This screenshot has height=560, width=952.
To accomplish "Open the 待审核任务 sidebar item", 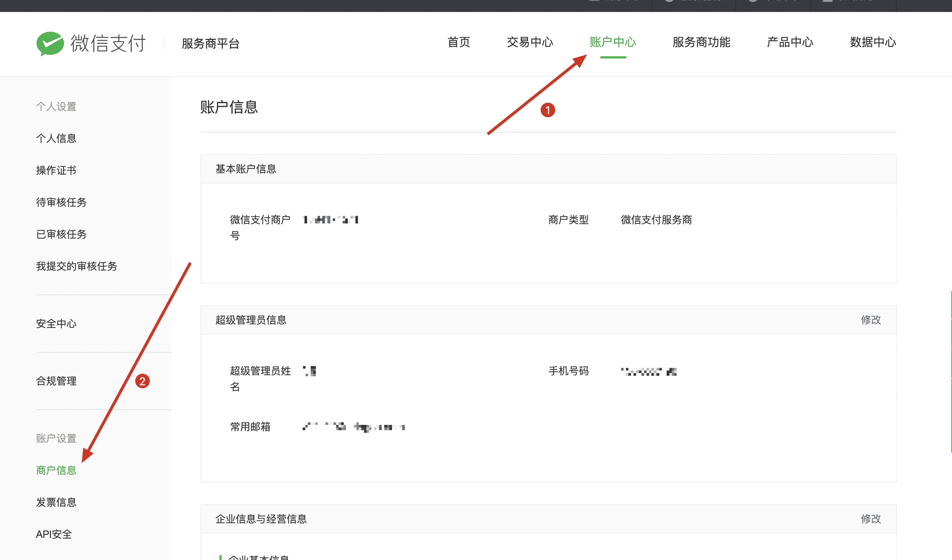I will [61, 202].
